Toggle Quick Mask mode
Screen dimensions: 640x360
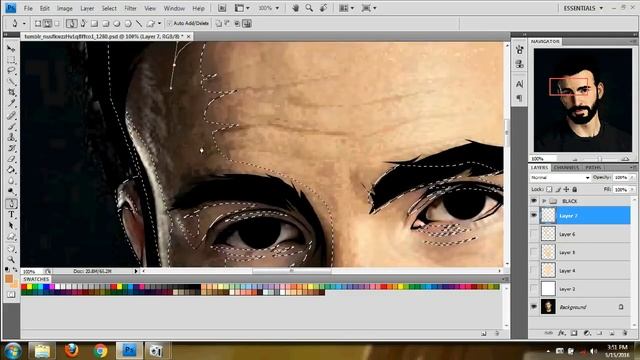[x=11, y=294]
